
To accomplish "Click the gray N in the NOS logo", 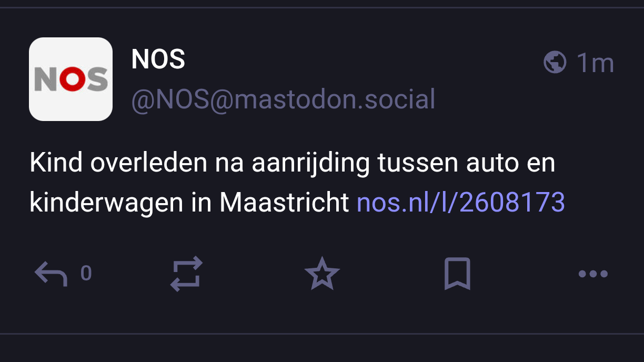I will coord(46,80).
